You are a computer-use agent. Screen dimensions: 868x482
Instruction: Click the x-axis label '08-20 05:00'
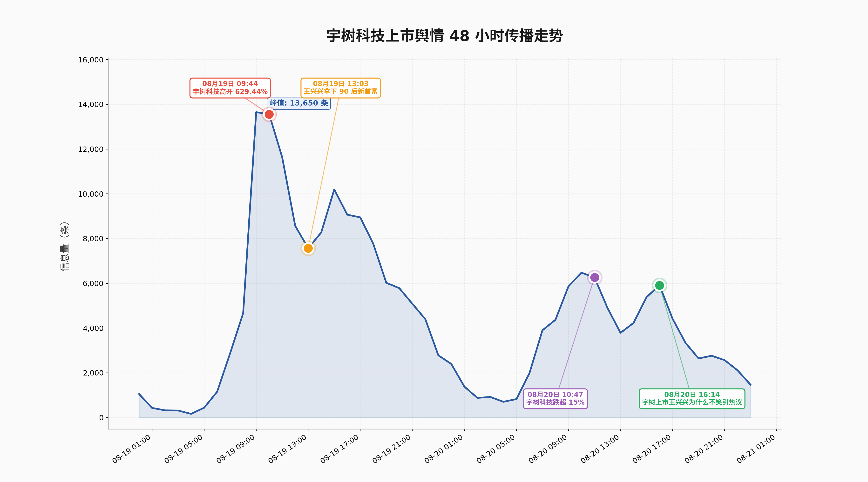[496, 449]
